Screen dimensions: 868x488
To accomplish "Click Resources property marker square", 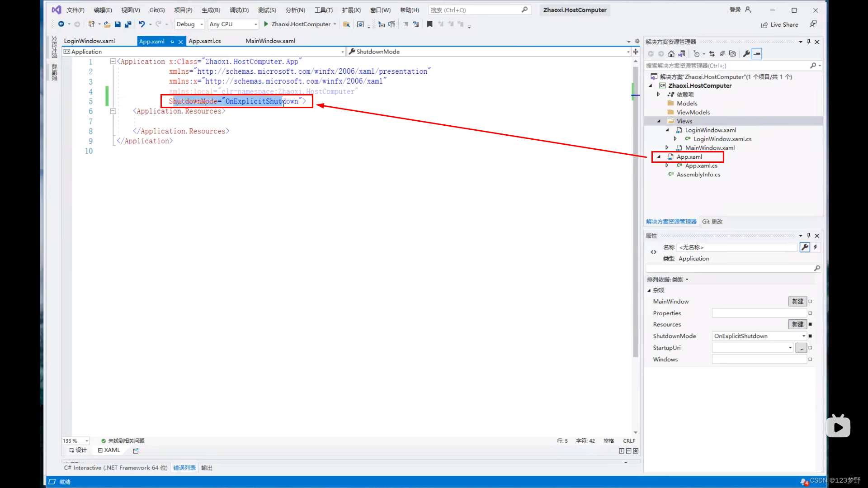I will coord(810,324).
